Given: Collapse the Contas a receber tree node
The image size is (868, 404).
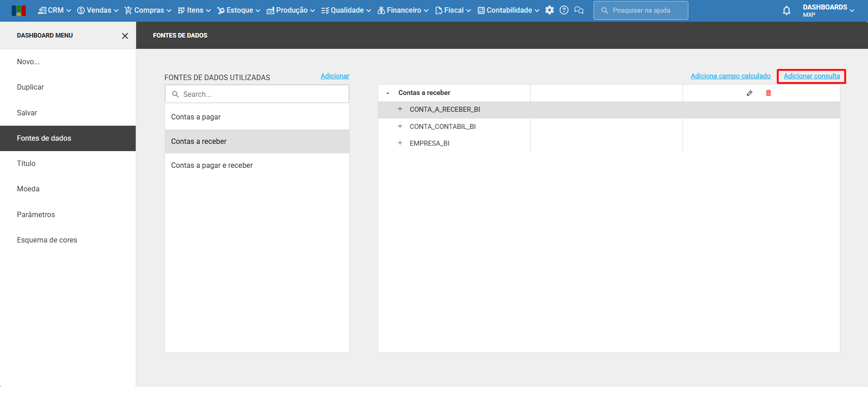Looking at the screenshot, I should point(388,93).
